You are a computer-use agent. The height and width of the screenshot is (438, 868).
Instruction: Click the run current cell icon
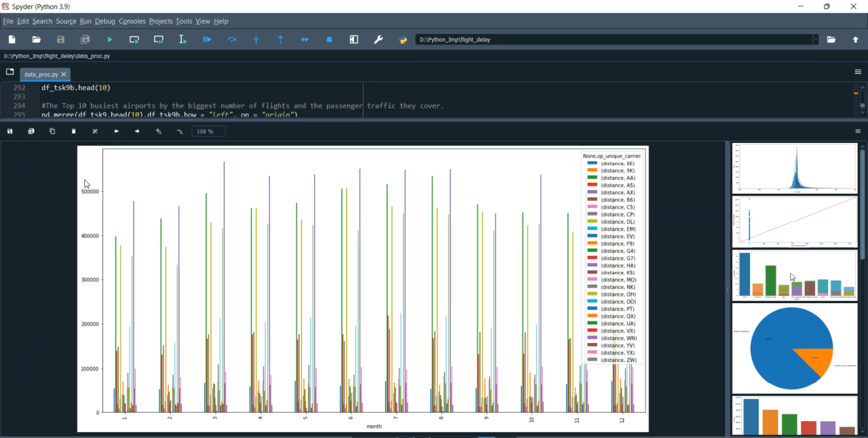pos(134,39)
